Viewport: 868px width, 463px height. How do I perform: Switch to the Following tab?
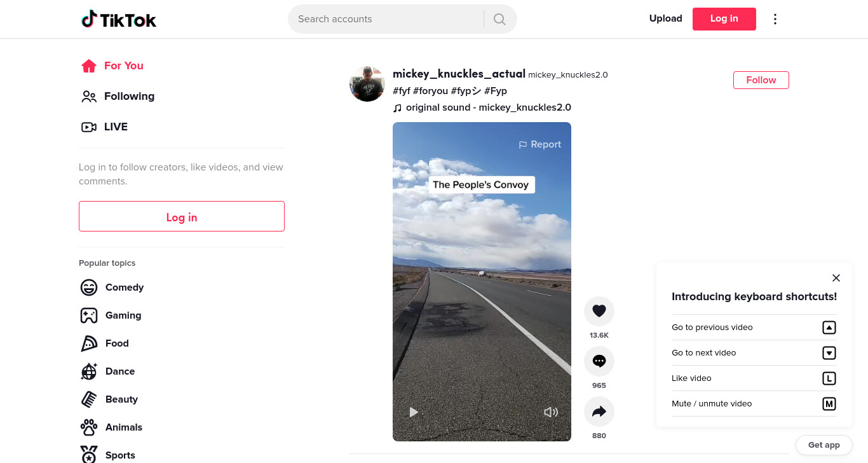click(118, 96)
